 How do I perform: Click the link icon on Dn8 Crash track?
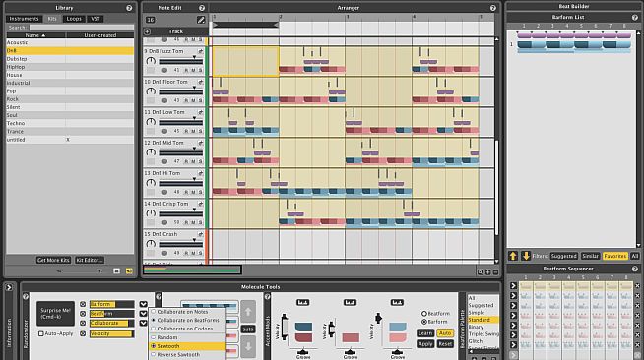201,234
